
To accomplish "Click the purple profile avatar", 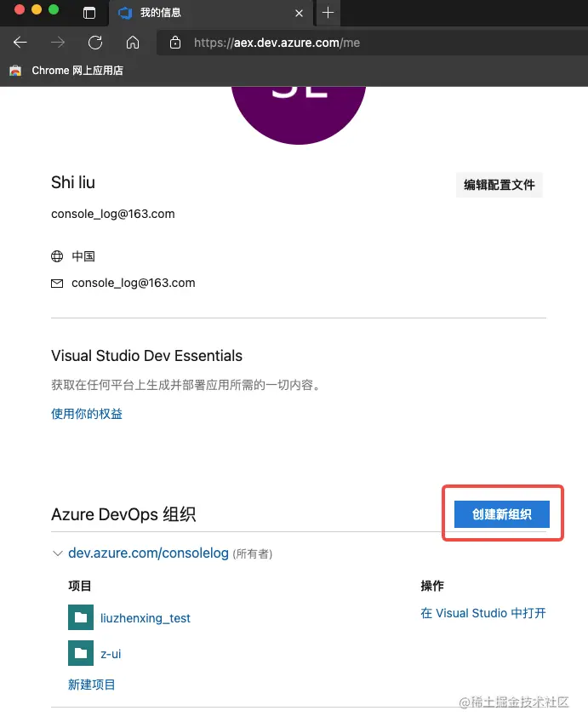I will 299,115.
